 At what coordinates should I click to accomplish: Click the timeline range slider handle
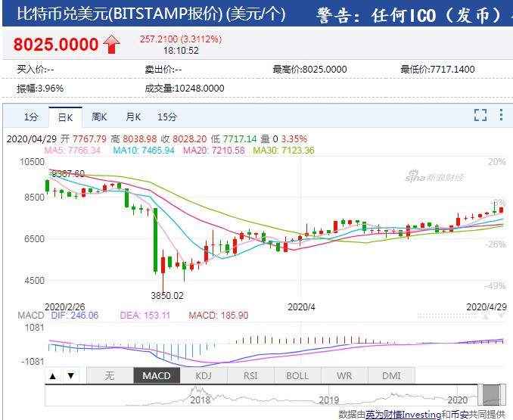(x=492, y=395)
